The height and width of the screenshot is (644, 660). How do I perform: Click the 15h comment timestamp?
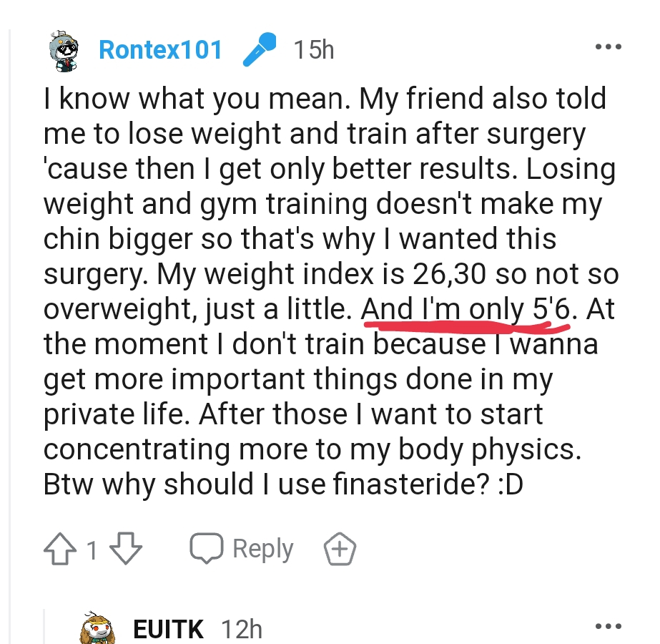(314, 49)
